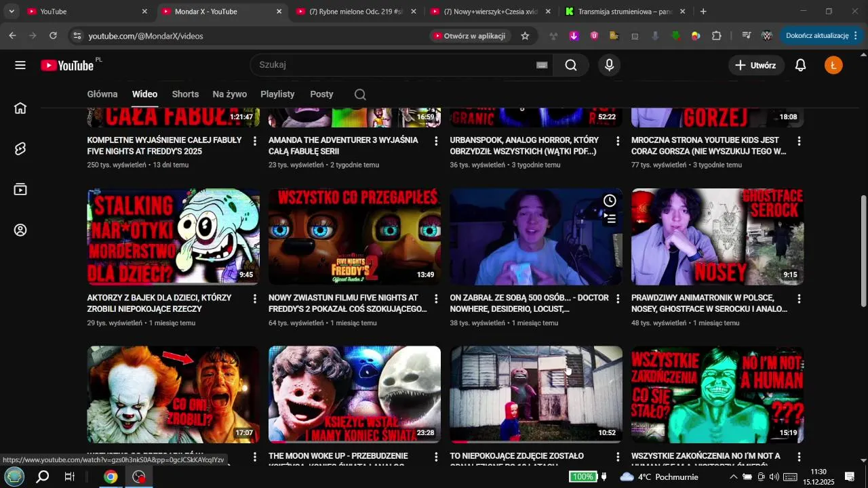Open the Stalking Squidward thumbnail video
The width and height of the screenshot is (868, 488).
pos(174,237)
